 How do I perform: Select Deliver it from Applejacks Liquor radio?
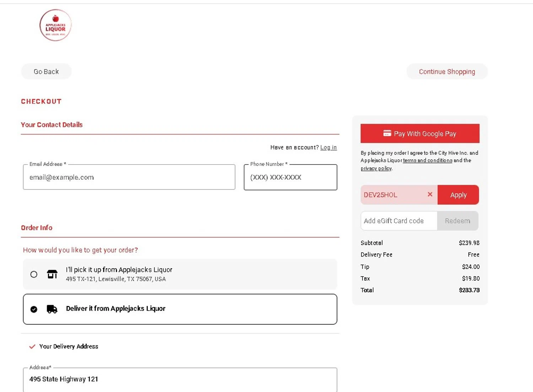(34, 309)
